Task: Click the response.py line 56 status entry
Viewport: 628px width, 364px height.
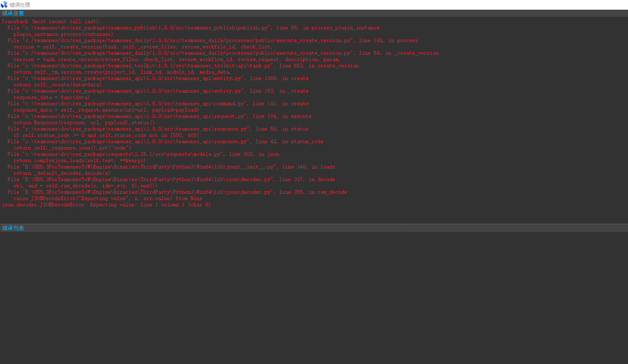Action: point(158,129)
